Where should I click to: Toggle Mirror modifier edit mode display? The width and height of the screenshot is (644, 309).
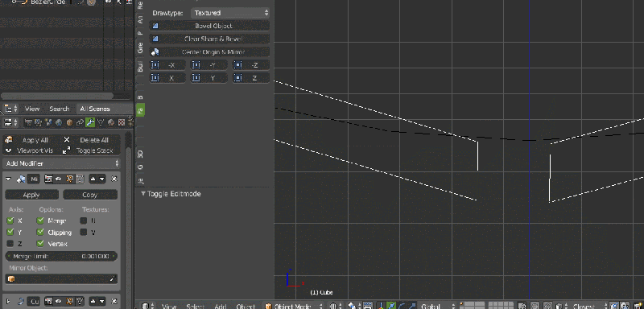[x=70, y=179]
